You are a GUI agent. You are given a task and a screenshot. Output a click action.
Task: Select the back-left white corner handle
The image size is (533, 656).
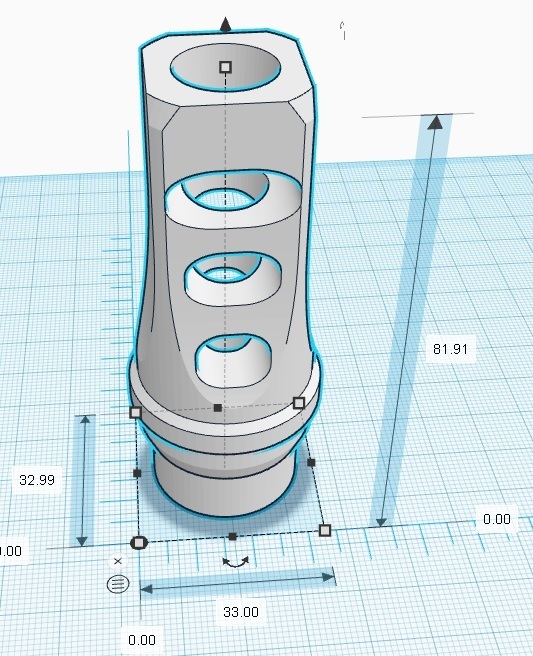136,413
